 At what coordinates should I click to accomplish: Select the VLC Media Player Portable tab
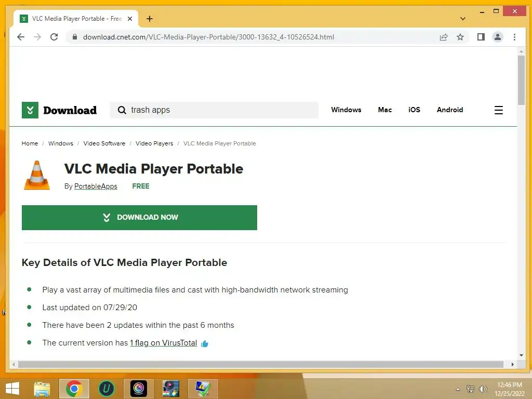(x=76, y=19)
